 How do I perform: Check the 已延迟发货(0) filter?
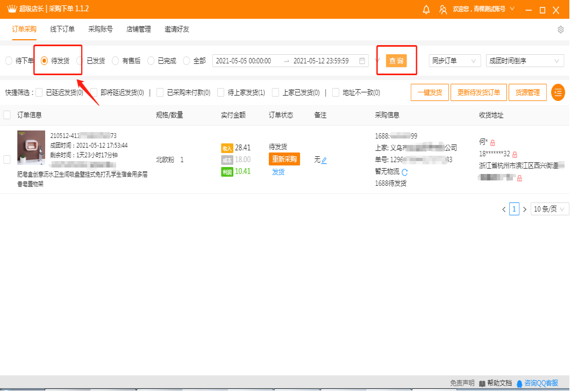coord(39,93)
